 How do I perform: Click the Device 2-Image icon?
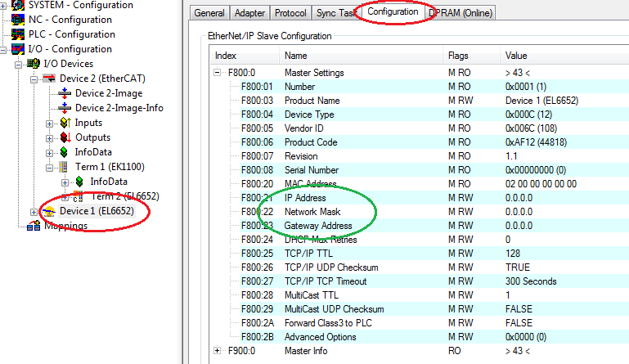point(65,93)
